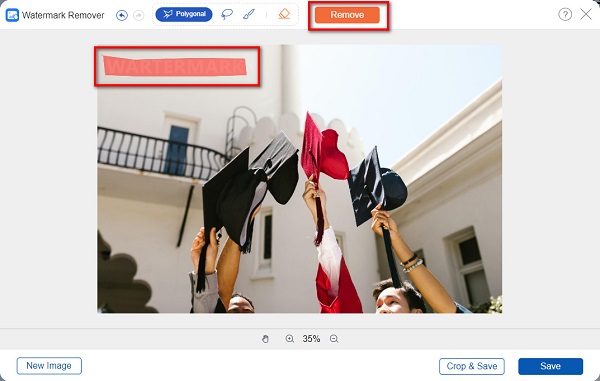The image size is (600, 381).
Task: Activate the Eraser tool
Action: 284,15
